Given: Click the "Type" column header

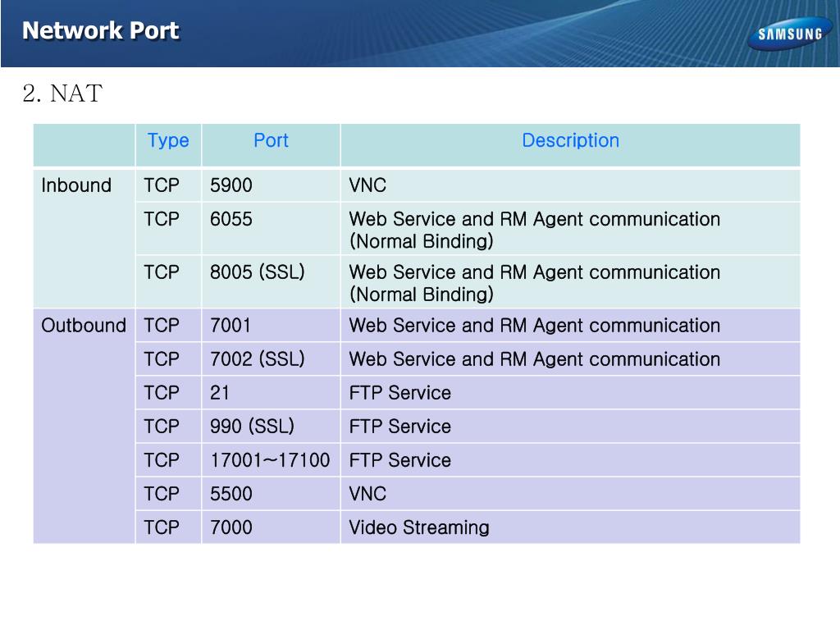Looking at the screenshot, I should coord(168,140).
